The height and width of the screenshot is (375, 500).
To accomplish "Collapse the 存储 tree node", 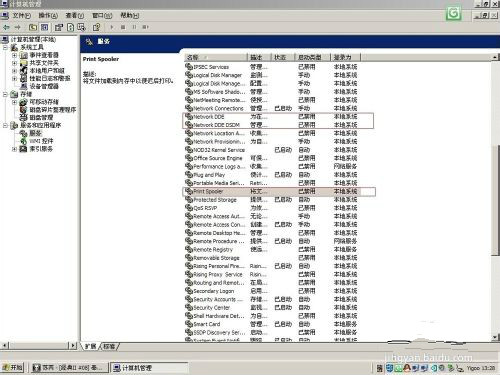I will (x=5, y=94).
